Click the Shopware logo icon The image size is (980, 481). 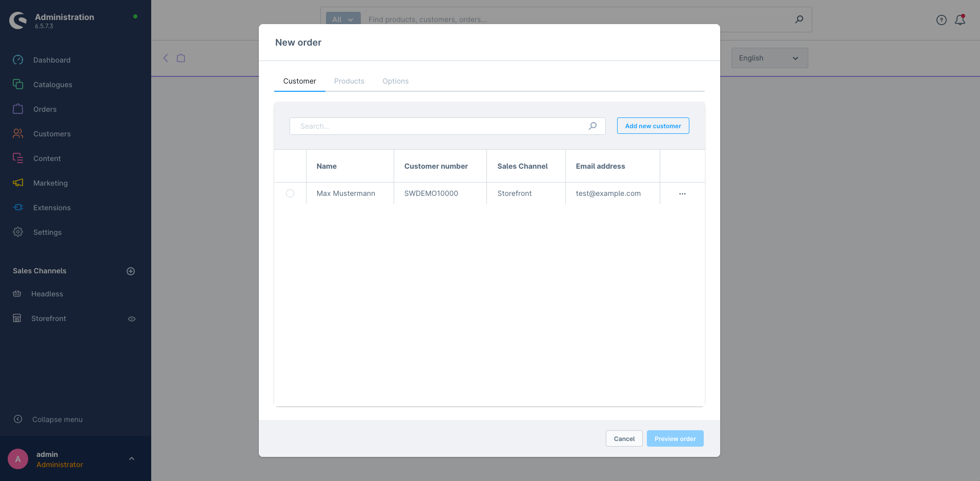click(18, 21)
